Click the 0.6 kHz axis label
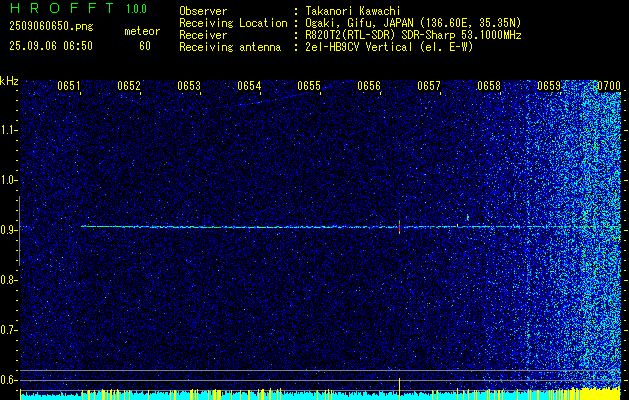Viewport: 629px width, 400px height. point(8,380)
